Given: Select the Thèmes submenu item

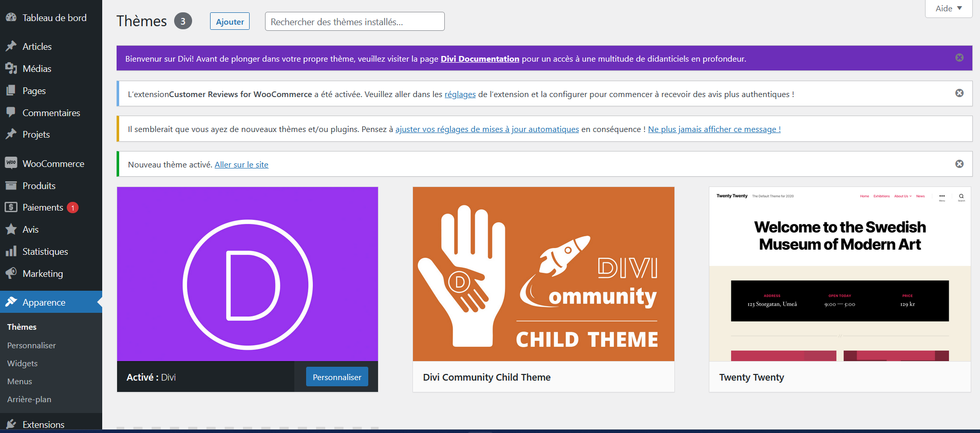Looking at the screenshot, I should click(x=22, y=327).
